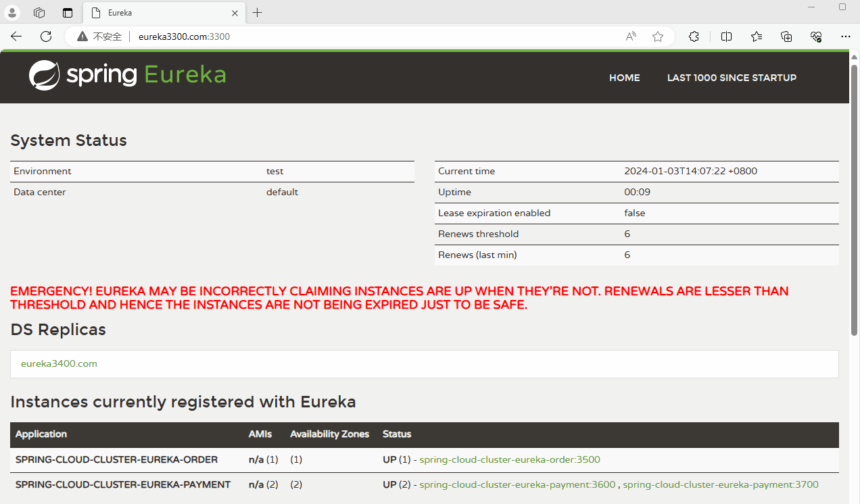Click the Renews (last min) label

[x=477, y=255]
